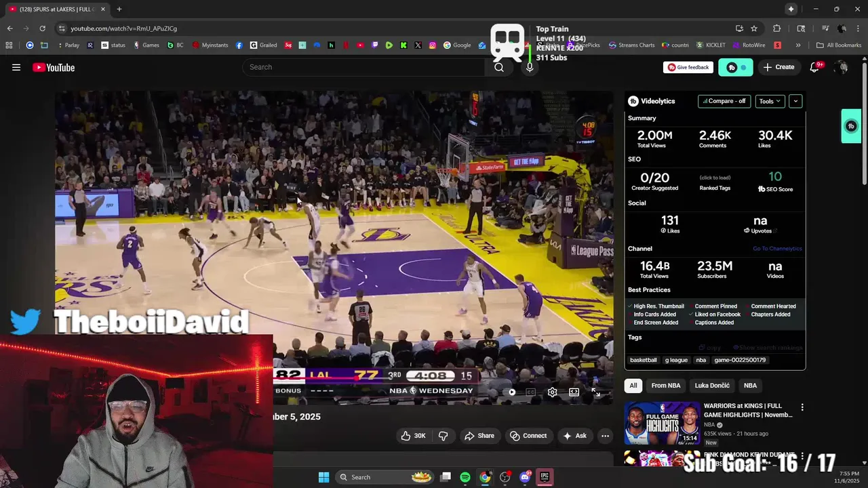Image resolution: width=868 pixels, height=488 pixels.
Task: Toggle closed captions in the player
Action: 531,392
